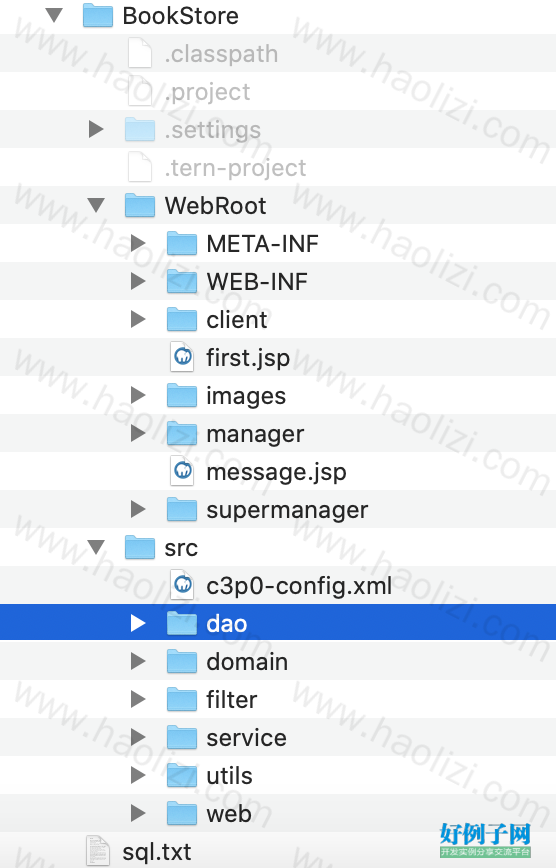
Task: Click the web folder icon
Action: coord(182,813)
